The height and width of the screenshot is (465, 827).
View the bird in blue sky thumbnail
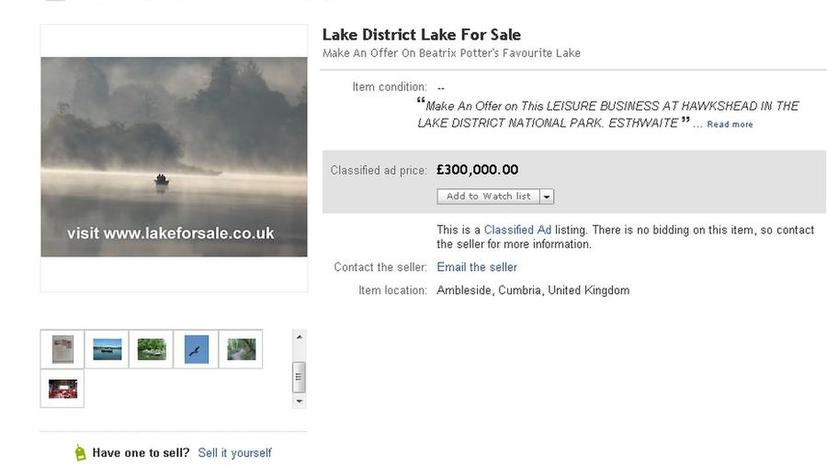[x=196, y=349]
